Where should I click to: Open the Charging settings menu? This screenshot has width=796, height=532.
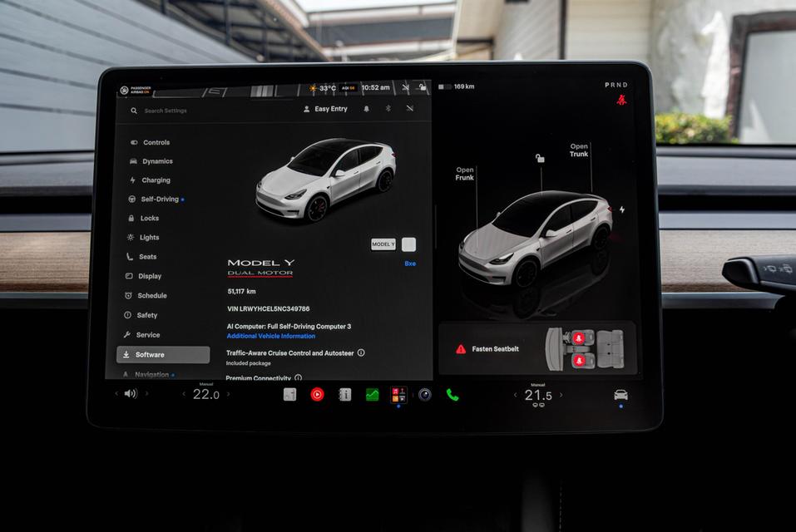coord(150,180)
